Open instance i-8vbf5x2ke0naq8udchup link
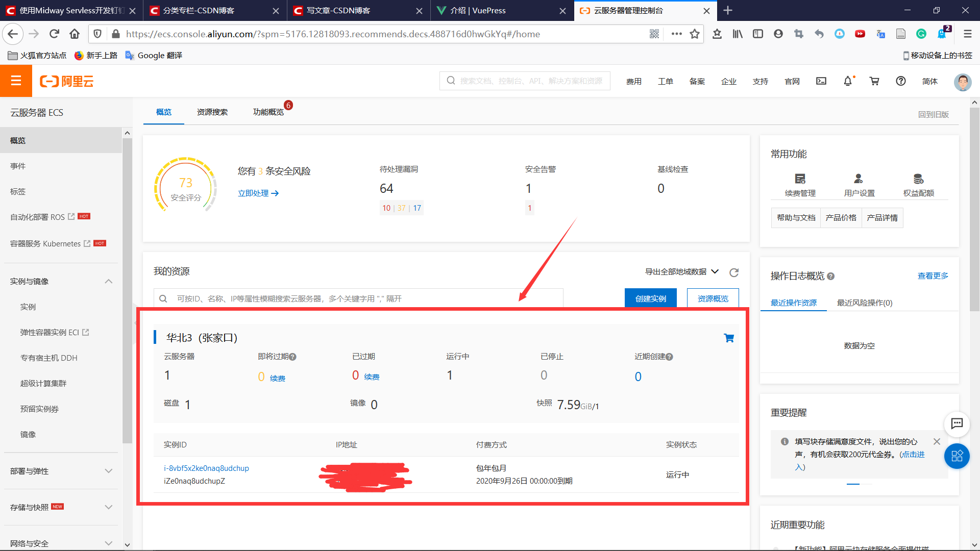Viewport: 980px width, 551px height. (206, 468)
